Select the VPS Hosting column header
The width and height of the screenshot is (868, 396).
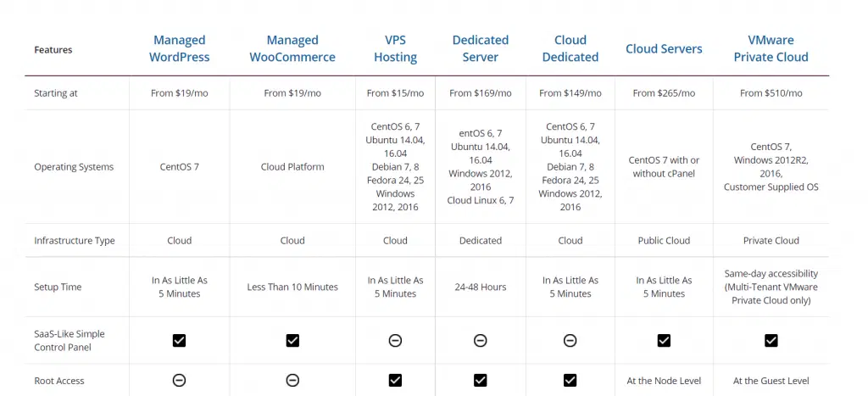(x=395, y=49)
